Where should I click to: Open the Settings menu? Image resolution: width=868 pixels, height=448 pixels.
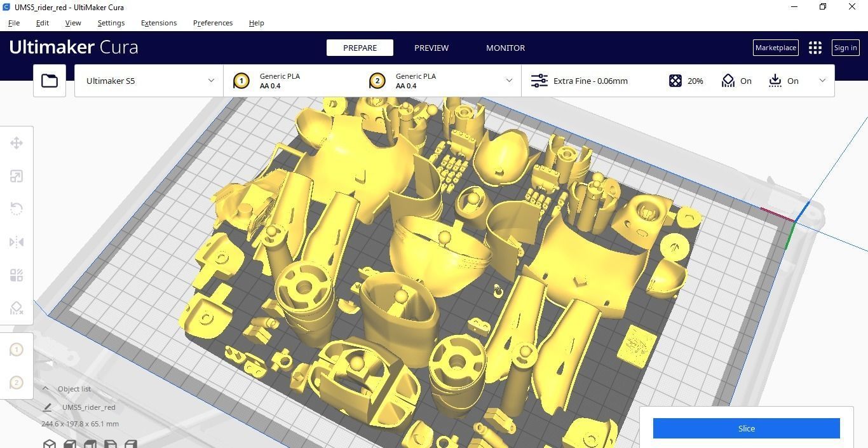(111, 23)
